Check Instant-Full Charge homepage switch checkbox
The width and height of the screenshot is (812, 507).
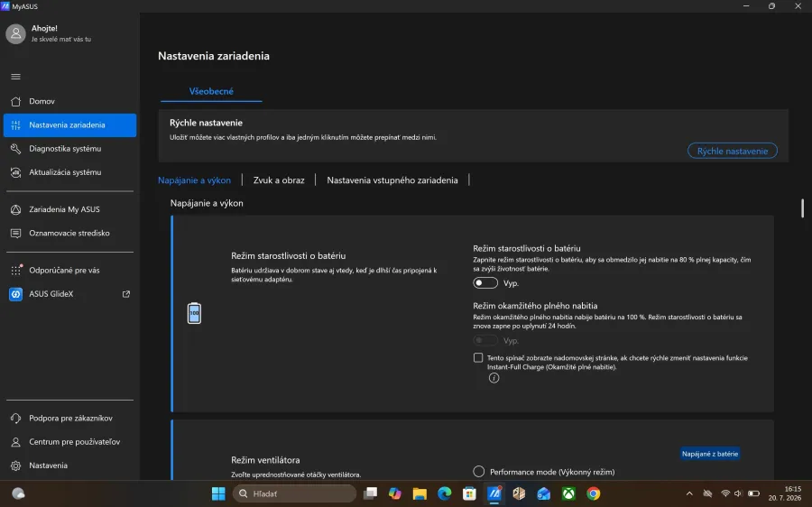[478, 358]
